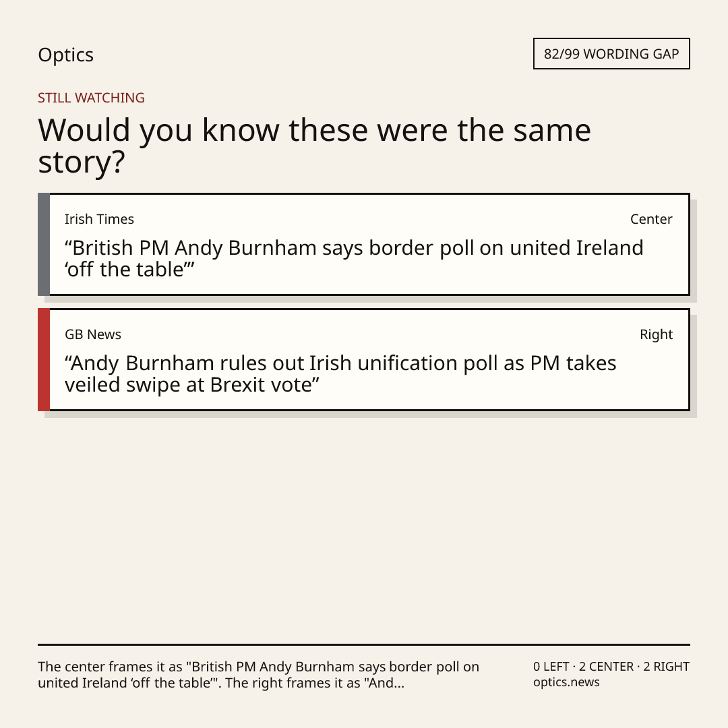Select the red right-leaning color bar
Screen dimensions: 728x728
pos(44,359)
